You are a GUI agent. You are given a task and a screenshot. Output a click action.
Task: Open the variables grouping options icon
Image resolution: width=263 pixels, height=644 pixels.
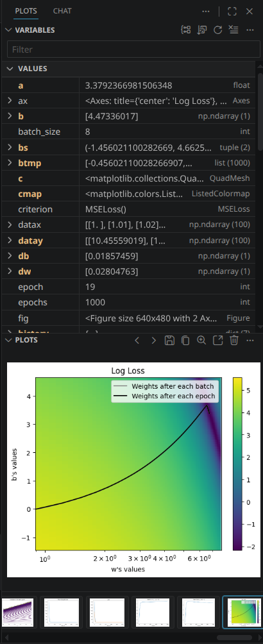(x=186, y=30)
